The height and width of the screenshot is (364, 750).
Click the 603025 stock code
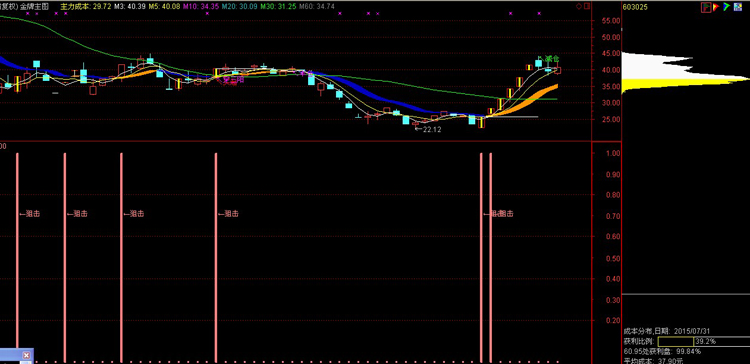[x=635, y=7]
